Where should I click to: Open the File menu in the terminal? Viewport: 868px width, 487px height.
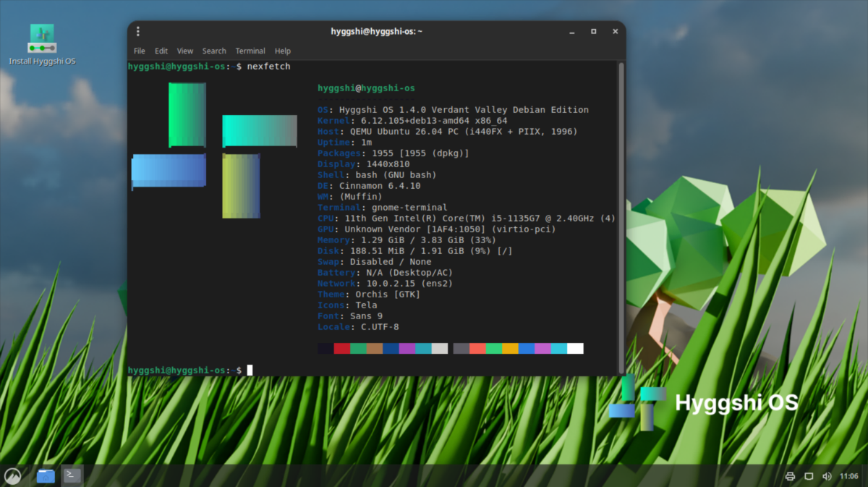(140, 51)
